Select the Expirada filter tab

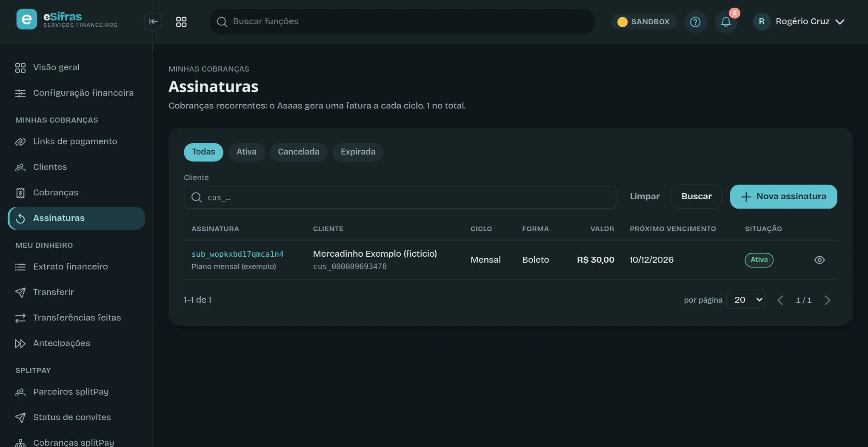click(358, 152)
